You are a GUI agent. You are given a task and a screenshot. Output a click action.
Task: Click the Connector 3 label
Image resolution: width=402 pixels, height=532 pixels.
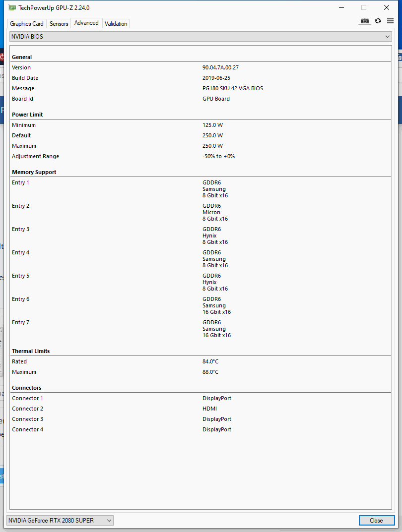coord(27,419)
